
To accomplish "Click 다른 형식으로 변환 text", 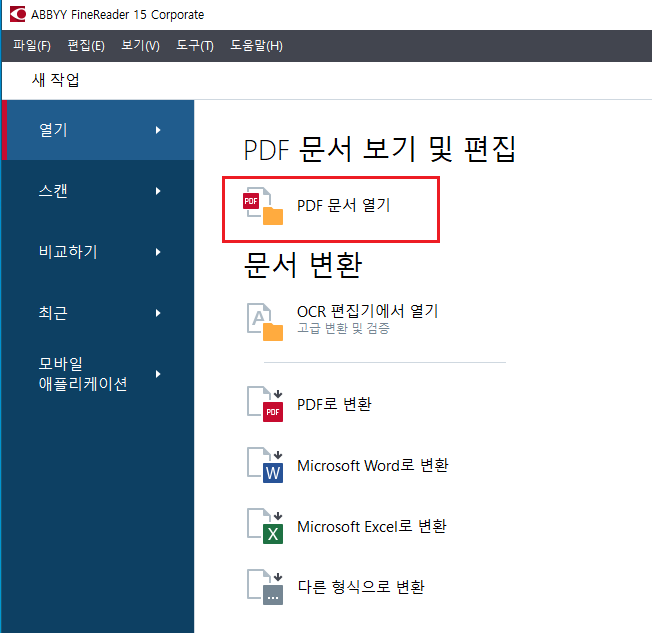I will 361,587.
